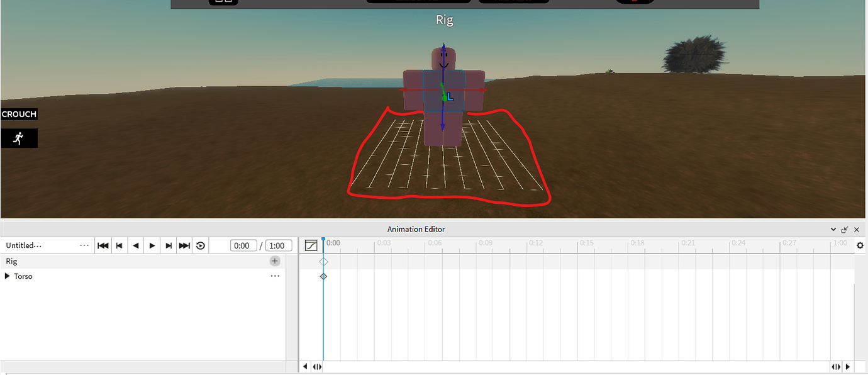868x375 pixels.
Task: Select the Rig summary keyframe
Action: point(323,261)
